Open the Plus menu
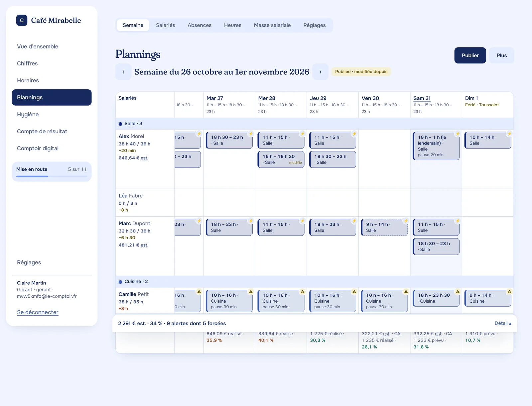532x406 pixels. [501, 55]
